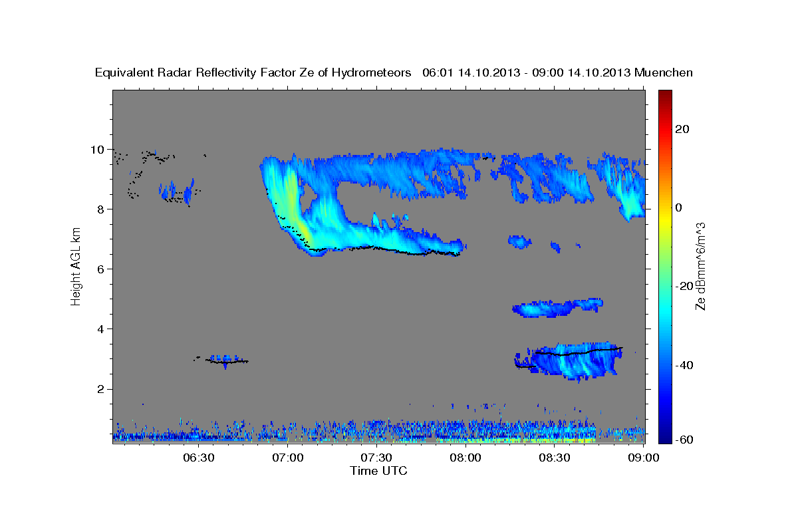Click the '09:00' time tick label
This screenshot has height=532, width=798.
pos(643,458)
